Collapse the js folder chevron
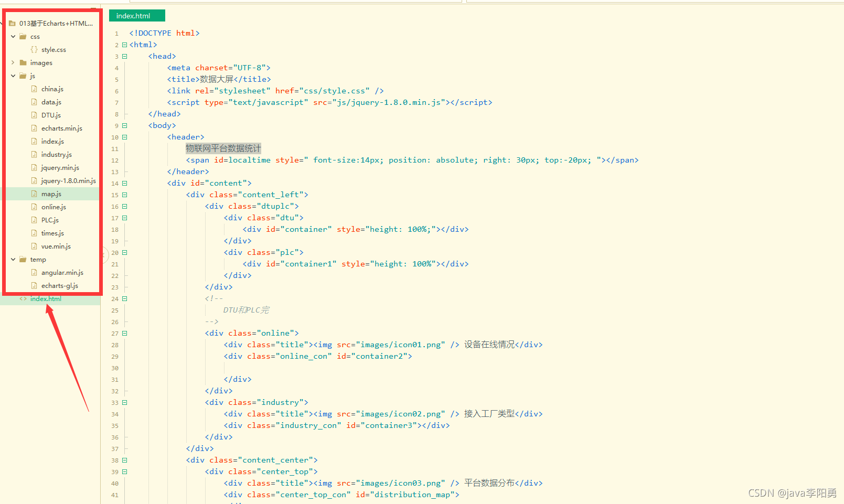844x504 pixels. click(13, 76)
